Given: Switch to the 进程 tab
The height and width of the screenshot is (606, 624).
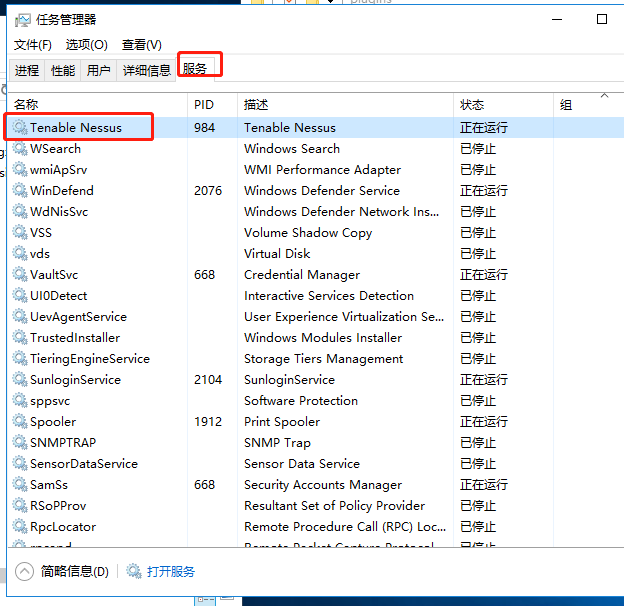Looking at the screenshot, I should coord(27,70).
